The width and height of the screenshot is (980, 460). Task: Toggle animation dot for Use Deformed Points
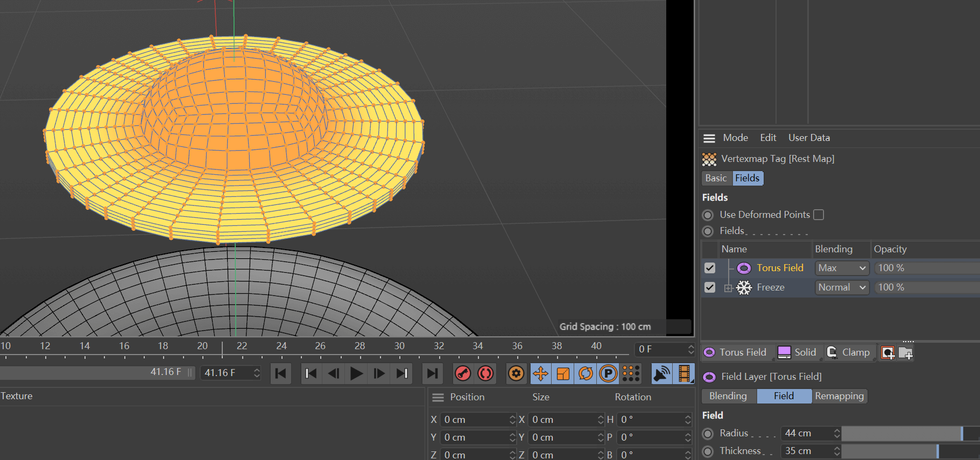point(708,215)
